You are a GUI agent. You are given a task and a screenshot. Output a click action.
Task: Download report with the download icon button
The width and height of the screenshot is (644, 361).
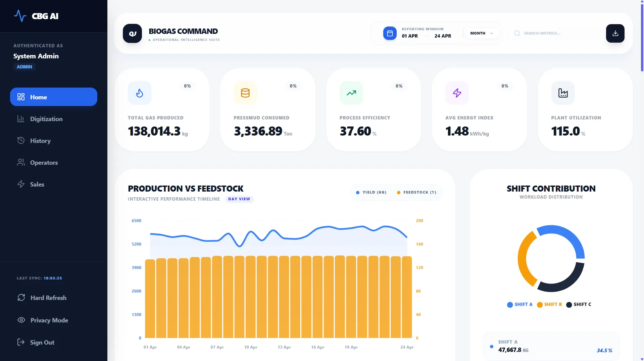(x=615, y=33)
